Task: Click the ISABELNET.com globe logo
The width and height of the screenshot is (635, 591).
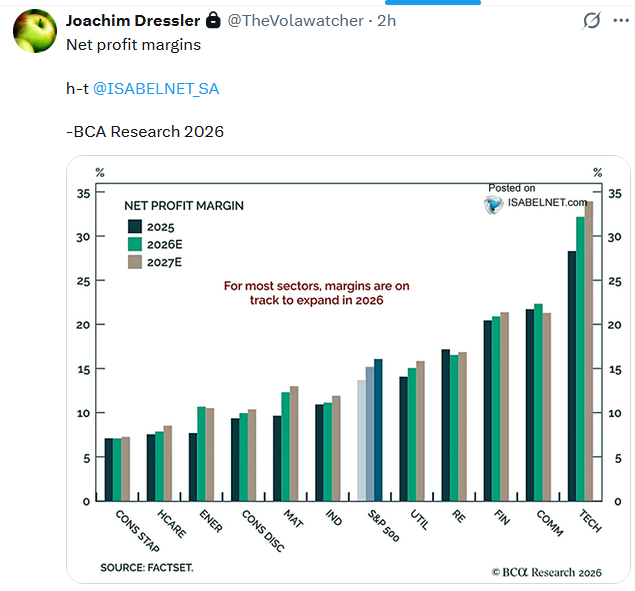Action: coord(494,204)
